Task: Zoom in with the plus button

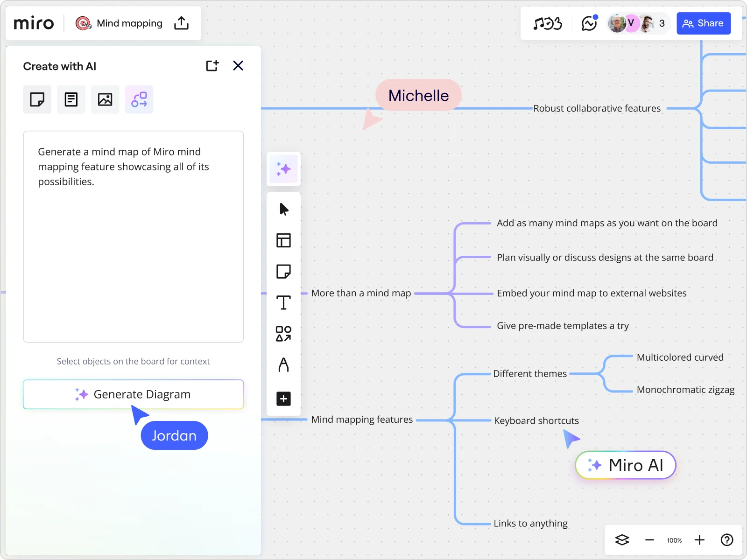Action: click(699, 540)
